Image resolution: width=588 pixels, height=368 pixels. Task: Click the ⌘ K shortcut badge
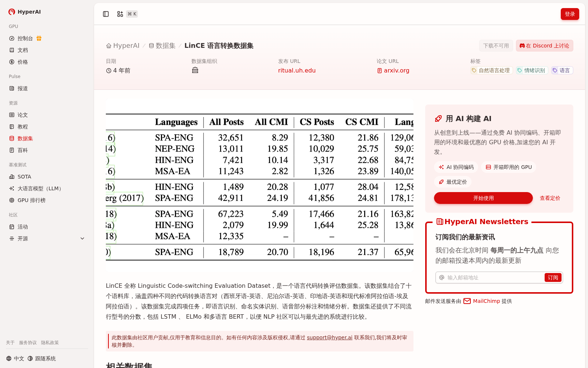pyautogui.click(x=132, y=14)
